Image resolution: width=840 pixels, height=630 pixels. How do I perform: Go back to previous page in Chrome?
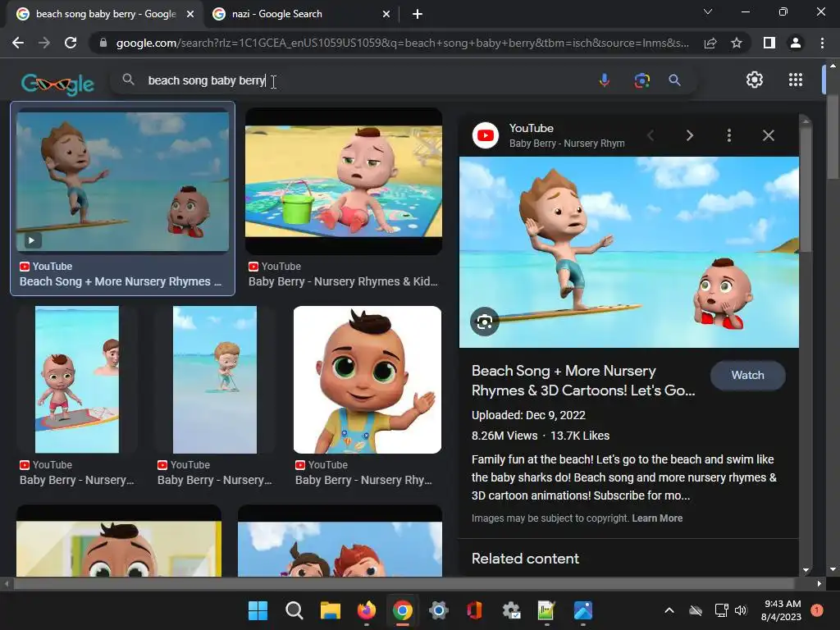(x=18, y=43)
